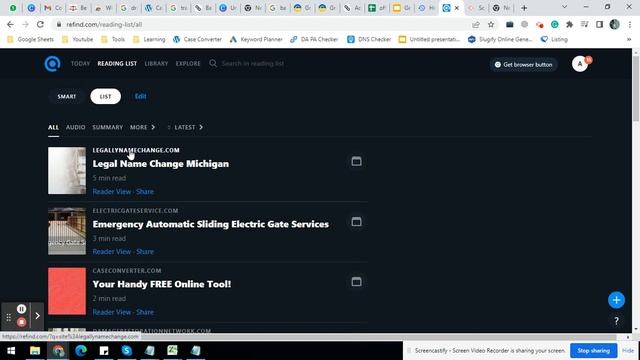Open Emergency Automatic Sliding Electric Gate Services
The width and height of the screenshot is (640, 360).
(x=210, y=224)
